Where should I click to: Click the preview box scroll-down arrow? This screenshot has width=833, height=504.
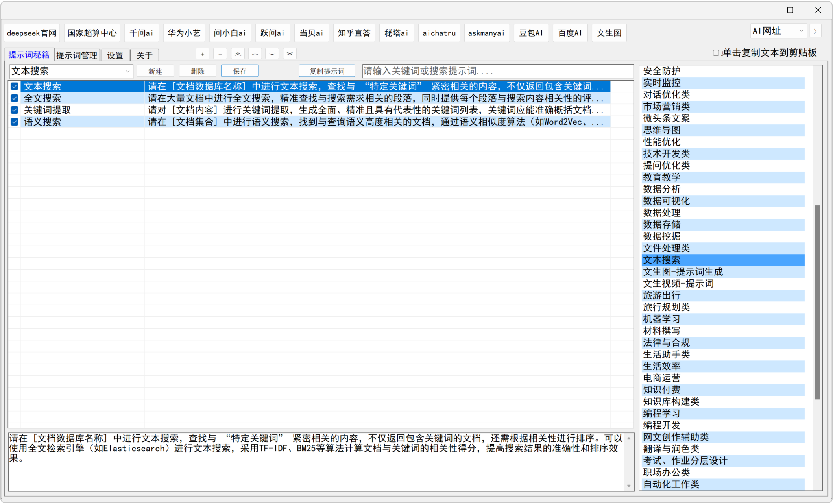click(x=629, y=486)
